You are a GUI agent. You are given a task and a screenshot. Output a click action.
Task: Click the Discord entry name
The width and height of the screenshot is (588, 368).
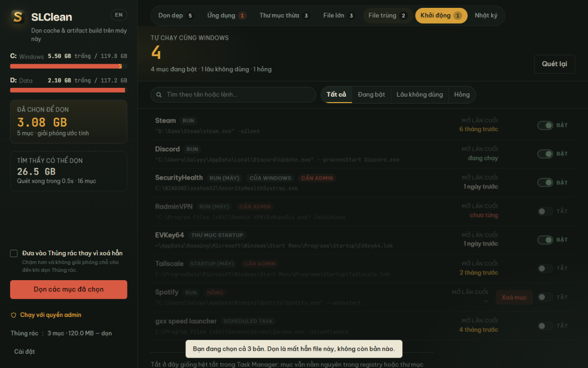point(168,149)
